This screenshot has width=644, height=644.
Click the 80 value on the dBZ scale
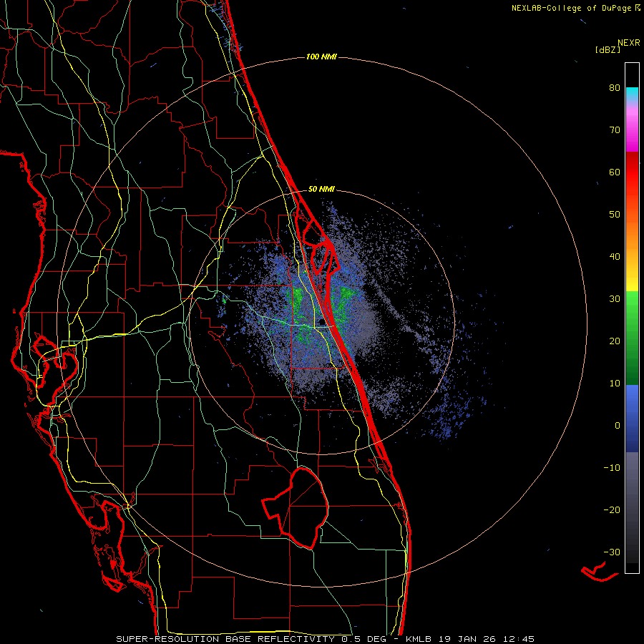615,88
